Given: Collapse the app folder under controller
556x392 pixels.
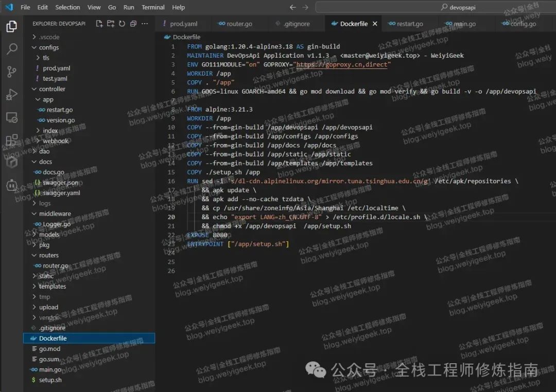Looking at the screenshot, I should tap(89, 99).
